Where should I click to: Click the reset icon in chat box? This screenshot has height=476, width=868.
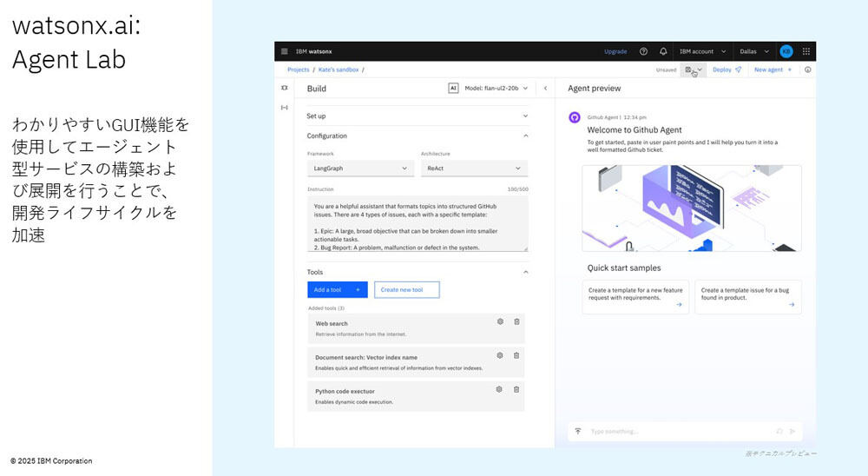(x=779, y=431)
